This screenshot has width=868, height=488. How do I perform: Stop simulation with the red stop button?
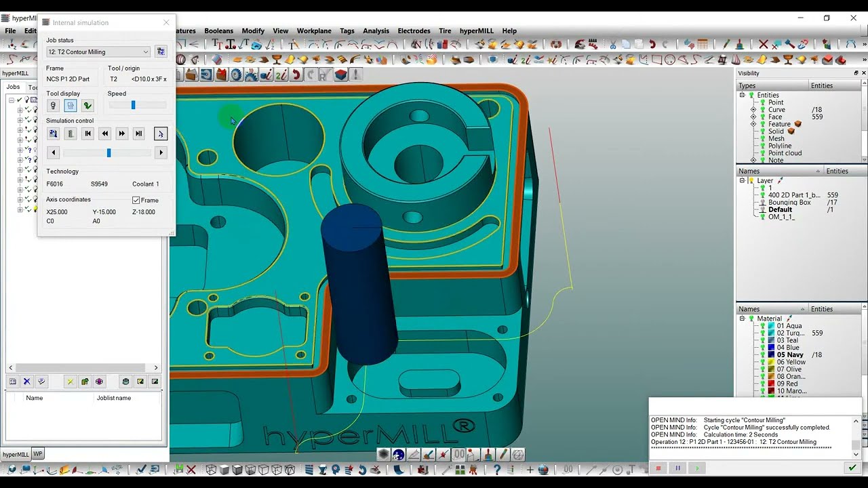pyautogui.click(x=658, y=468)
